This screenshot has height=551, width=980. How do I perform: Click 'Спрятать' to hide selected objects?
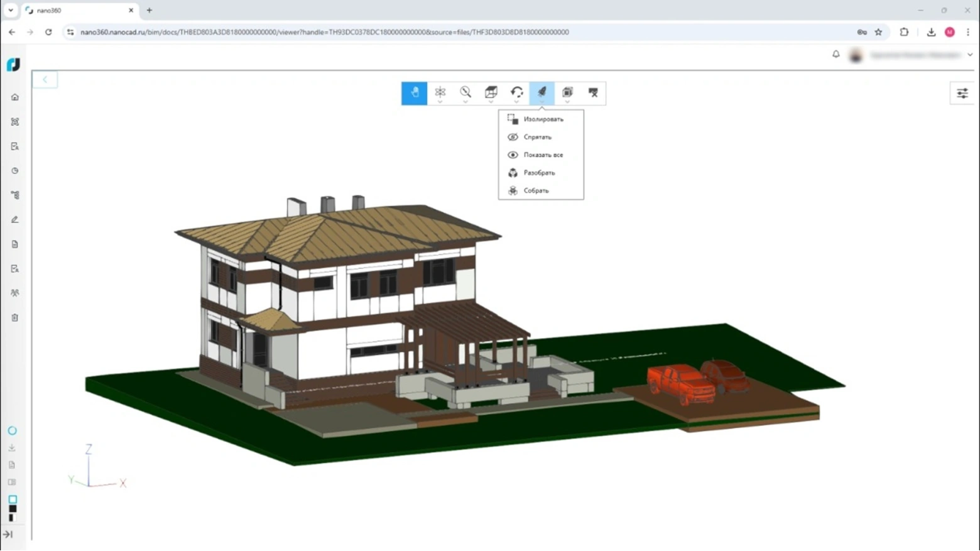pyautogui.click(x=537, y=137)
